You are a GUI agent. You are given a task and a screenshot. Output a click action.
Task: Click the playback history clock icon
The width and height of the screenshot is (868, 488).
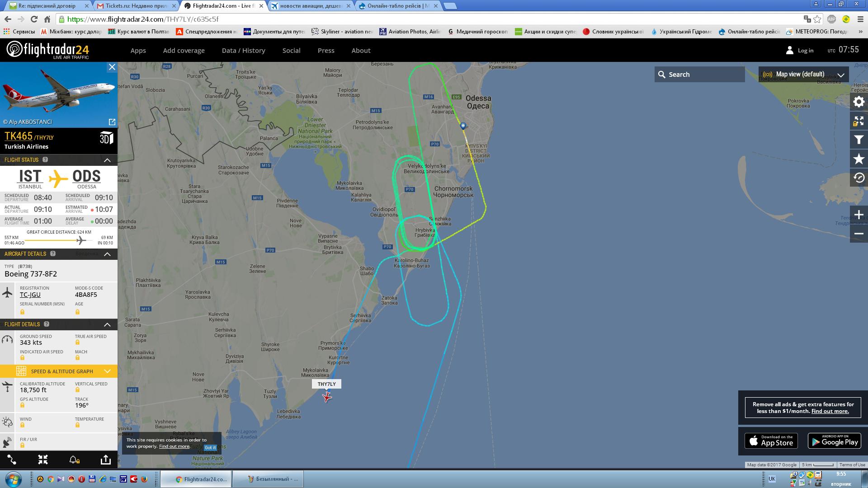pyautogui.click(x=859, y=178)
